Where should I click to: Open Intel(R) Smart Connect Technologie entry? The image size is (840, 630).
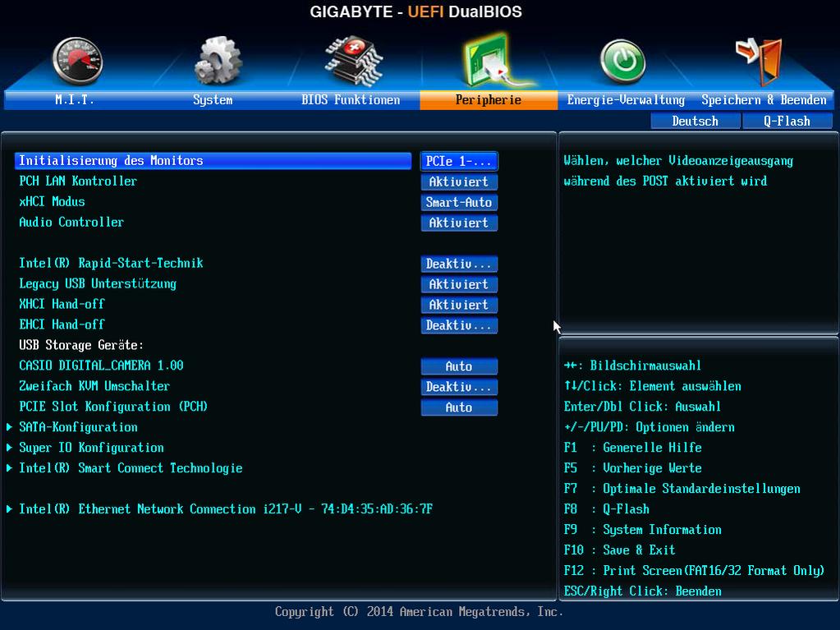coord(131,467)
